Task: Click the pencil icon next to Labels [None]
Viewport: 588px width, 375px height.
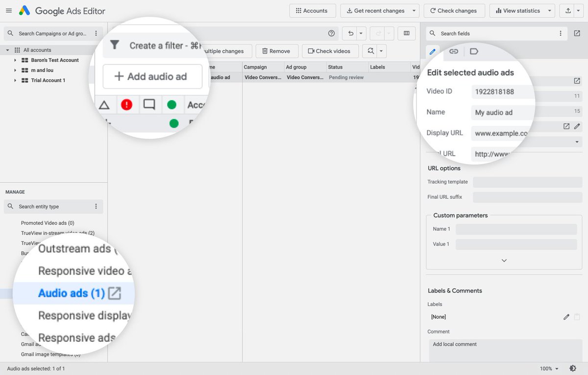Action: tap(566, 317)
